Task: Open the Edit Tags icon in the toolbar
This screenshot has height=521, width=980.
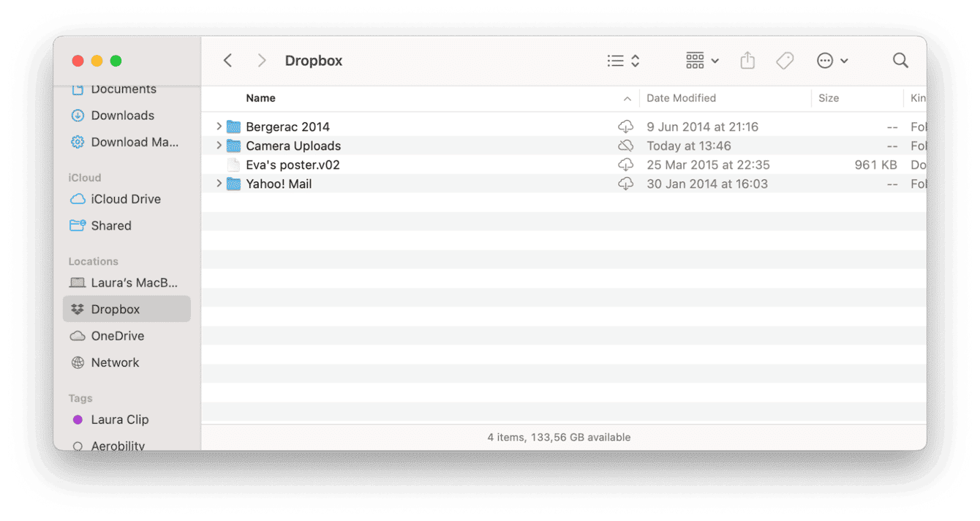Action: (785, 61)
